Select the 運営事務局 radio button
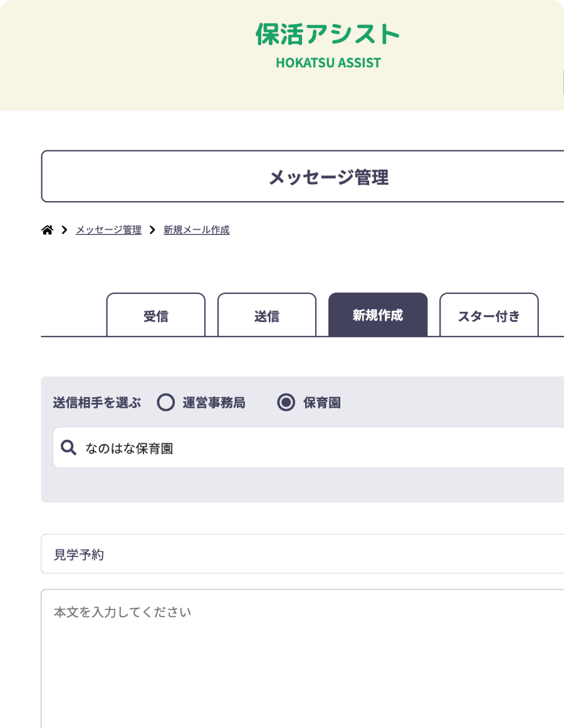The width and height of the screenshot is (564, 728). 165,403
